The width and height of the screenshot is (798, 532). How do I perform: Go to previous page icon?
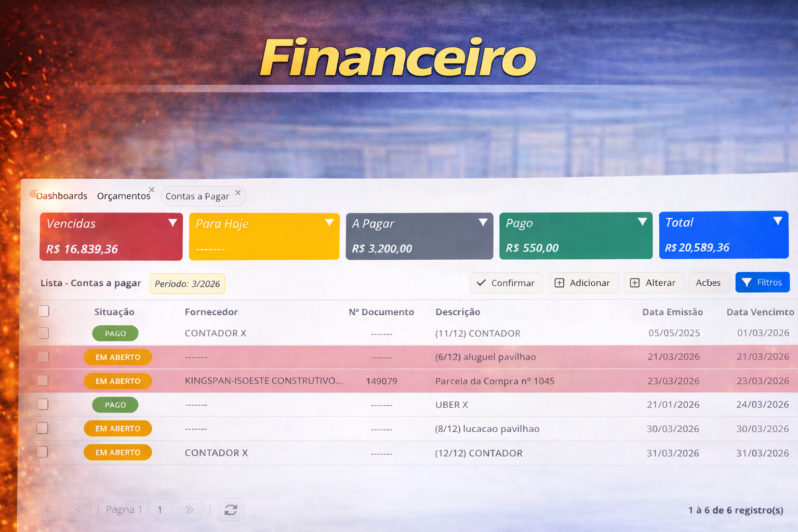coord(78,510)
